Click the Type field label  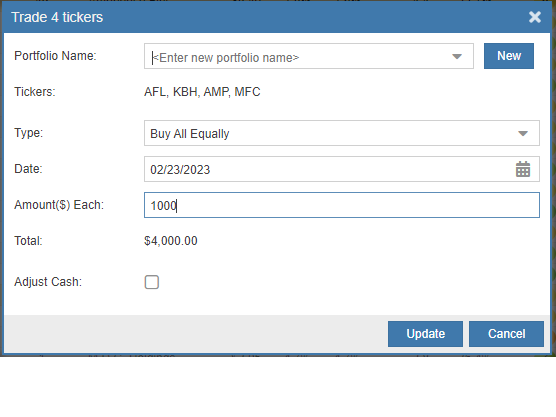pos(28,133)
